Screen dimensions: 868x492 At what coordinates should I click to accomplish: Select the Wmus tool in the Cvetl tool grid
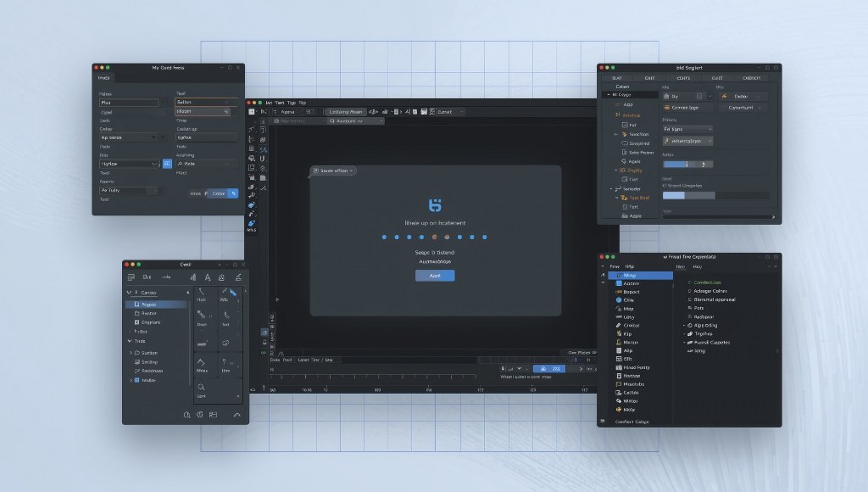tap(202, 365)
